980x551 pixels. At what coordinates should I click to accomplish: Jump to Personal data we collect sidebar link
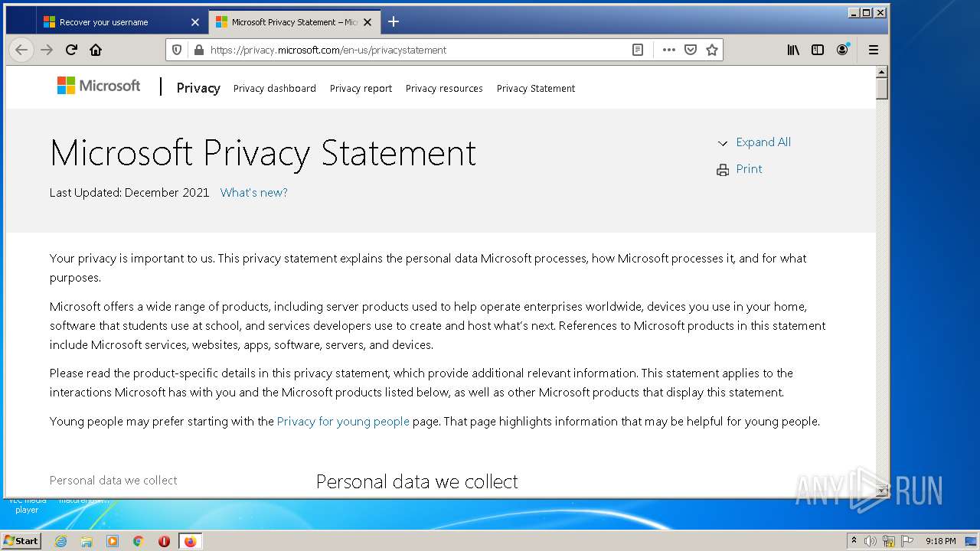[113, 481]
